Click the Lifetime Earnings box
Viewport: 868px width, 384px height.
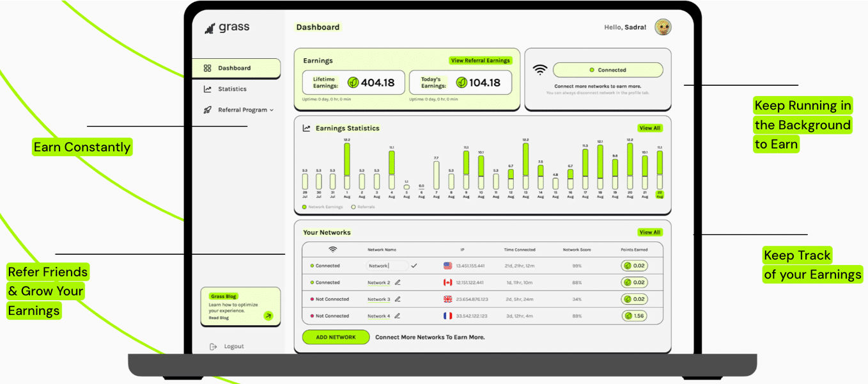(x=353, y=83)
